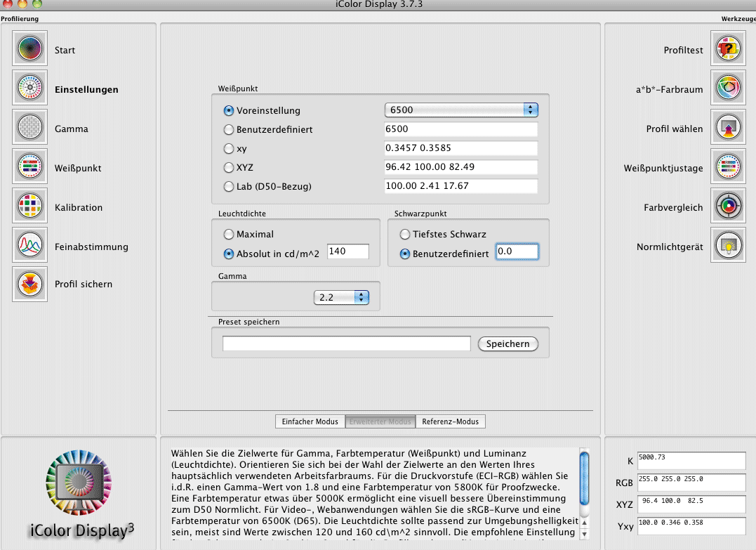Click the Normlichtgerät lamp icon
Image resolution: width=756 pixels, height=550 pixels.
tap(729, 247)
